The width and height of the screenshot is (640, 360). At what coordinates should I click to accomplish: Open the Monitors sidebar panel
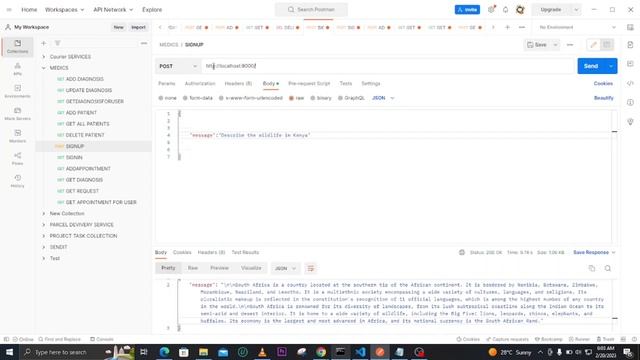18,136
